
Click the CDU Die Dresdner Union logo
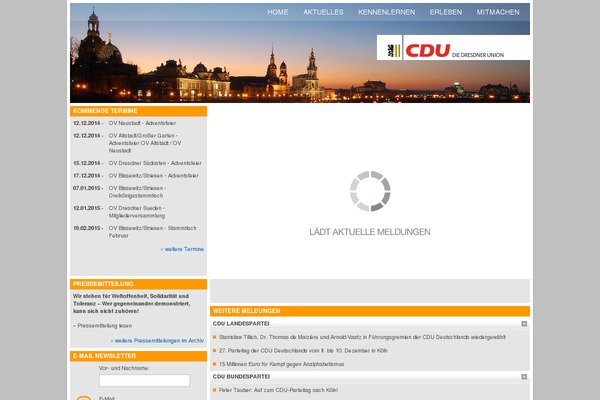click(453, 47)
